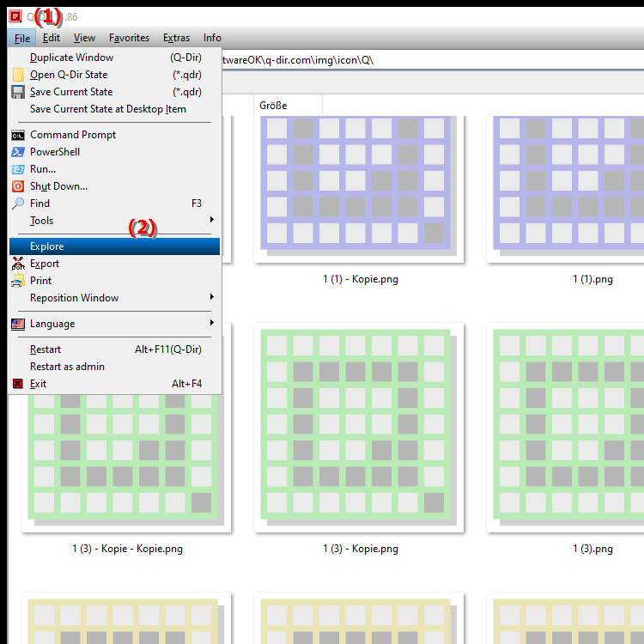This screenshot has width=644, height=644.
Task: Expand the Language submenu arrow
Action: 212,323
